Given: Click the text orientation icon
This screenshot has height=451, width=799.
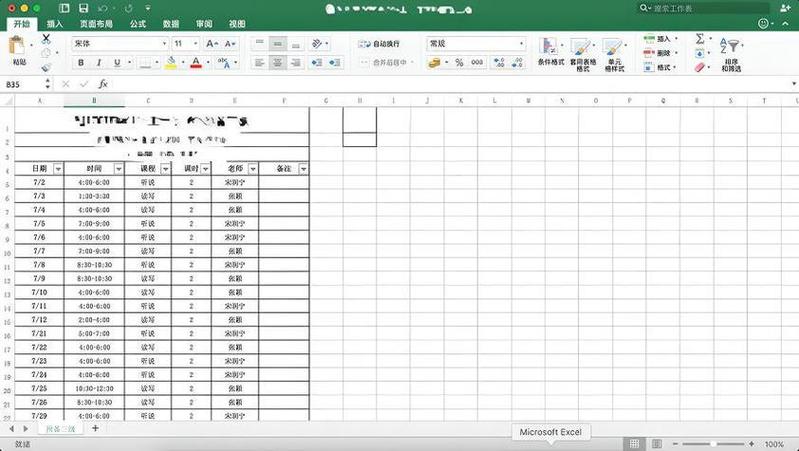Looking at the screenshot, I should click(317, 44).
